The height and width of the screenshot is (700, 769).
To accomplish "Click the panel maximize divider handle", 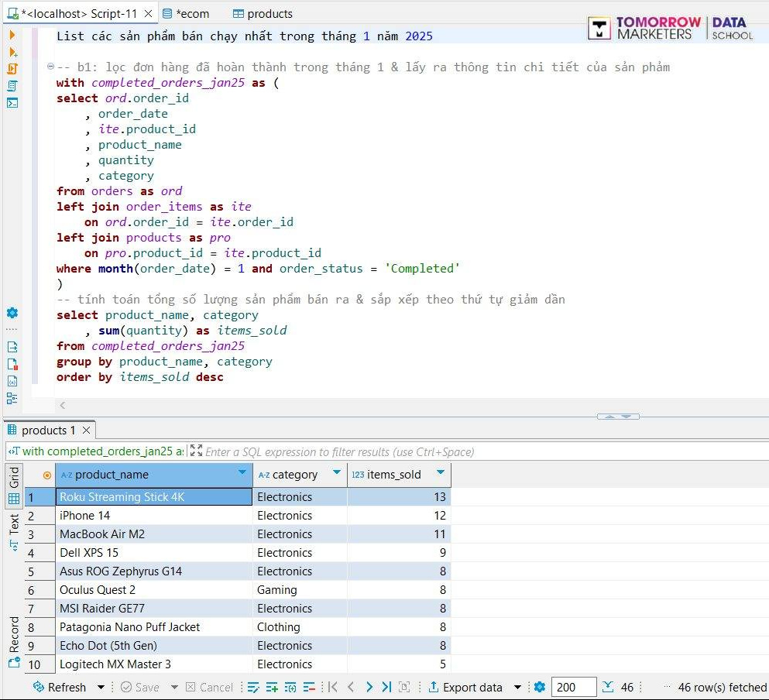I will 618,417.
